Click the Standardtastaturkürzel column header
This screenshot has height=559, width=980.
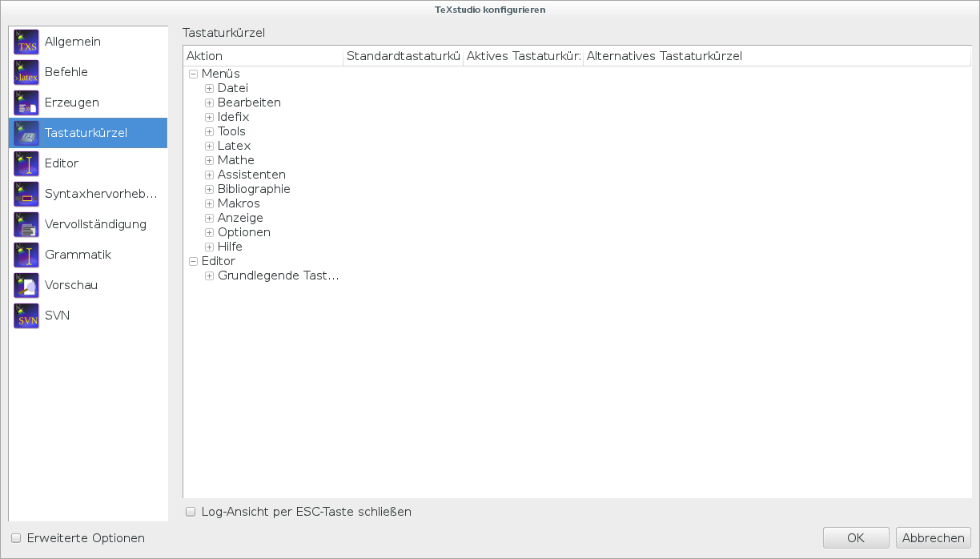click(404, 56)
